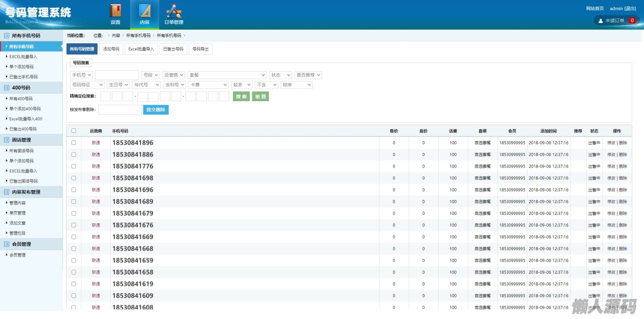Open 订单管理 order management icon
This screenshot has height=319, width=644.
coord(174,11)
